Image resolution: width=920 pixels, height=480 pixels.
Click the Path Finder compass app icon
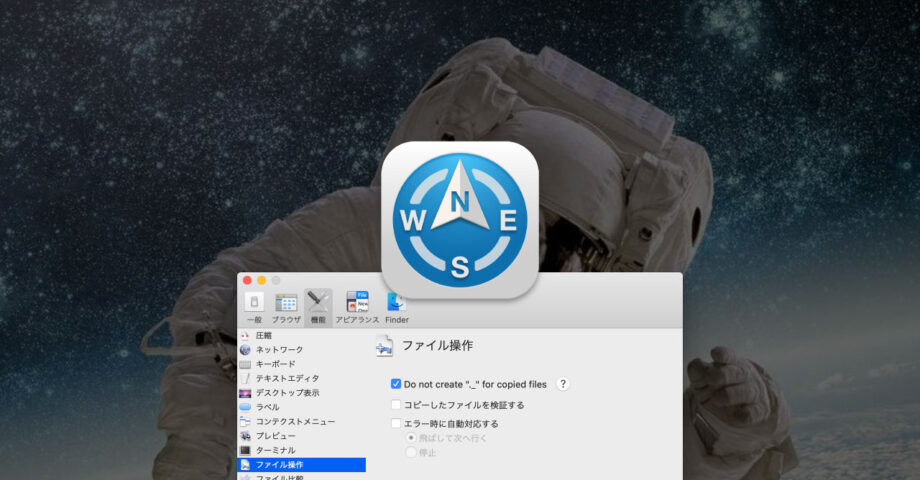click(460, 220)
